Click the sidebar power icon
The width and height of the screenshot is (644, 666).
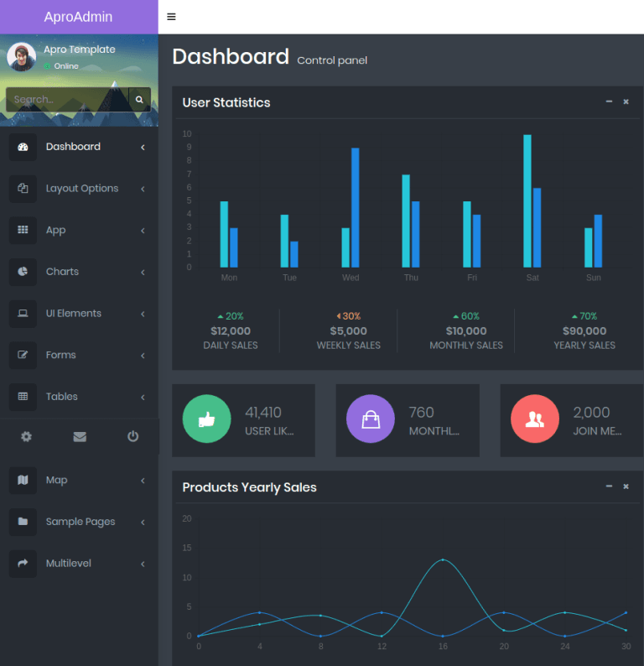point(132,437)
